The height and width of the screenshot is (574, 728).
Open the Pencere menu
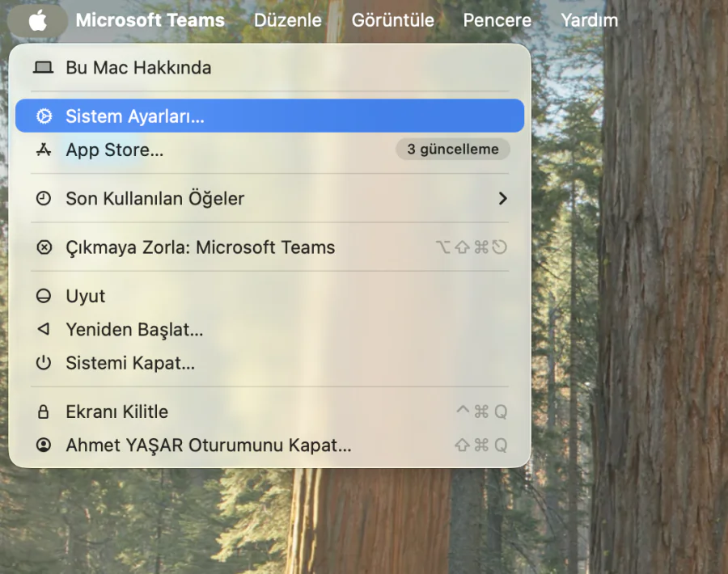497,19
